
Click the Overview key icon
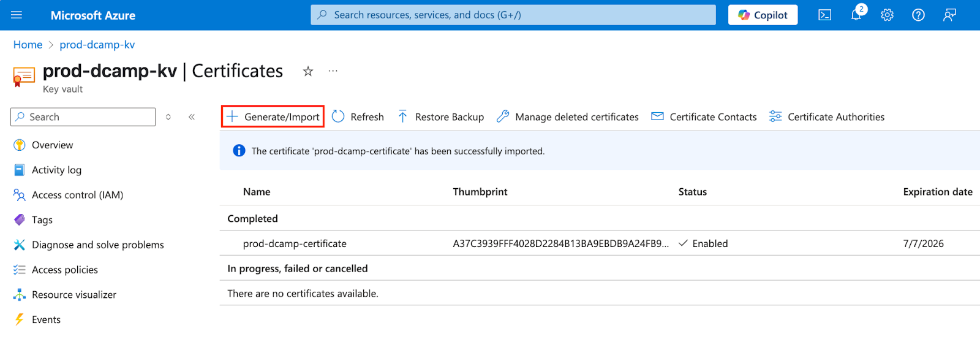coord(20,145)
